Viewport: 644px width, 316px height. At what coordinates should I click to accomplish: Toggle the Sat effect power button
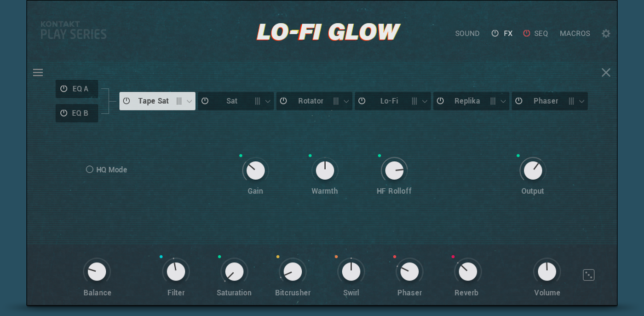pos(205,101)
